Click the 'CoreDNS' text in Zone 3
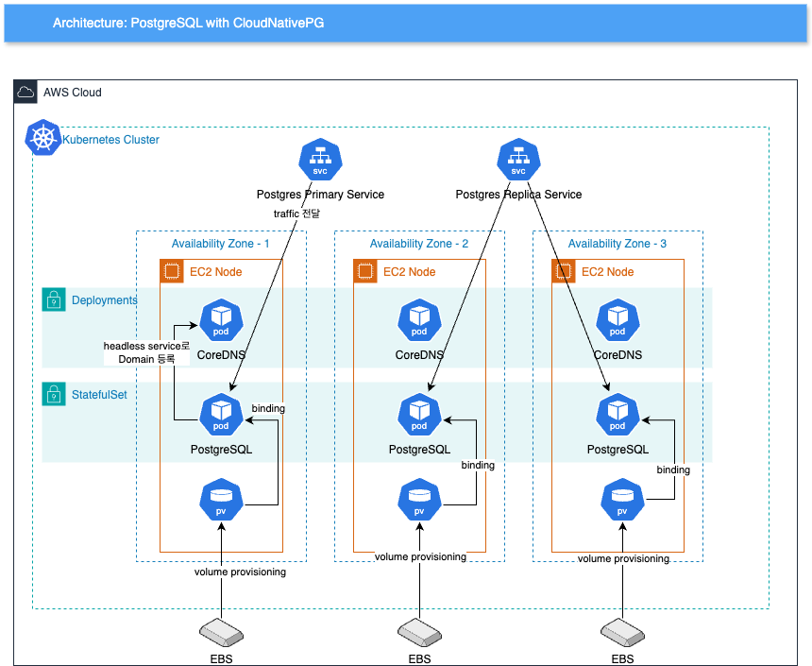This screenshot has width=812, height=666. point(617,355)
